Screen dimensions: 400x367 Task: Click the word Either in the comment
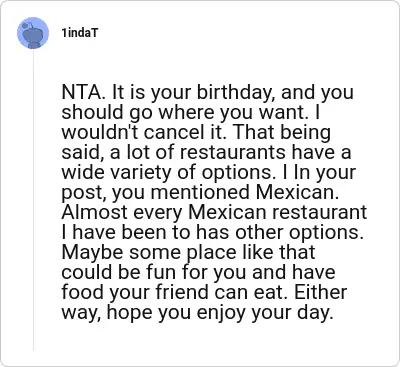pyautogui.click(x=319, y=292)
